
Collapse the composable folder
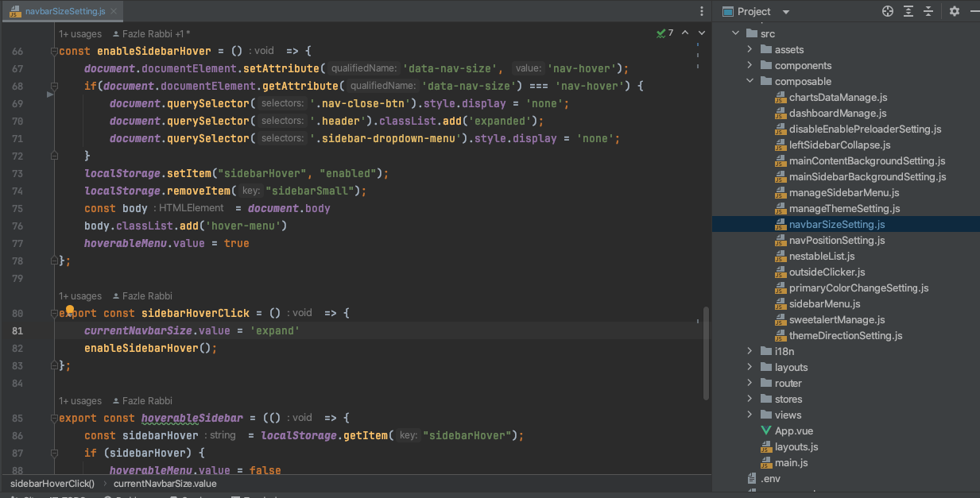pos(750,81)
